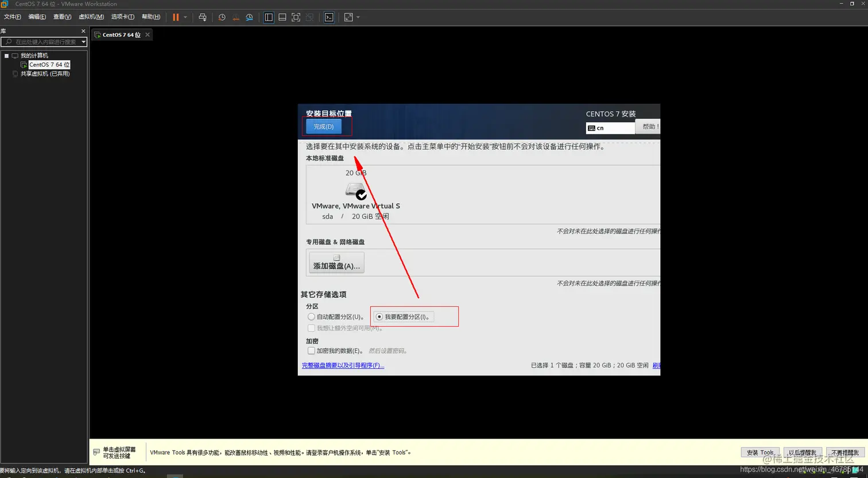Open the console view icon
This screenshot has height=478, width=868.
tap(329, 17)
